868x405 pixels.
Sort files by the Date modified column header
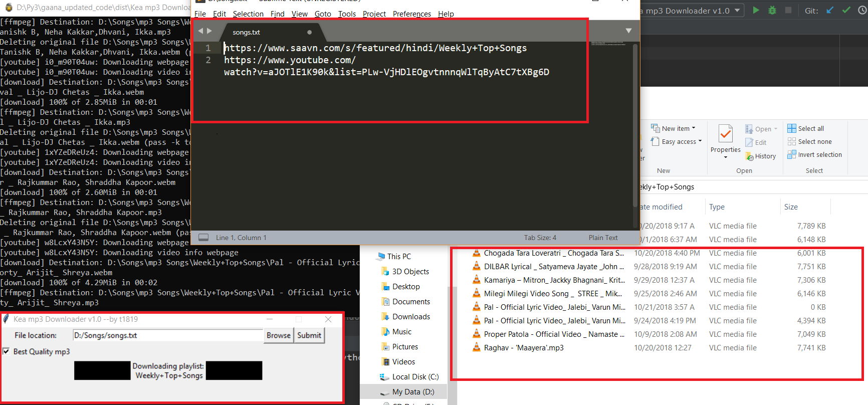[x=662, y=207]
